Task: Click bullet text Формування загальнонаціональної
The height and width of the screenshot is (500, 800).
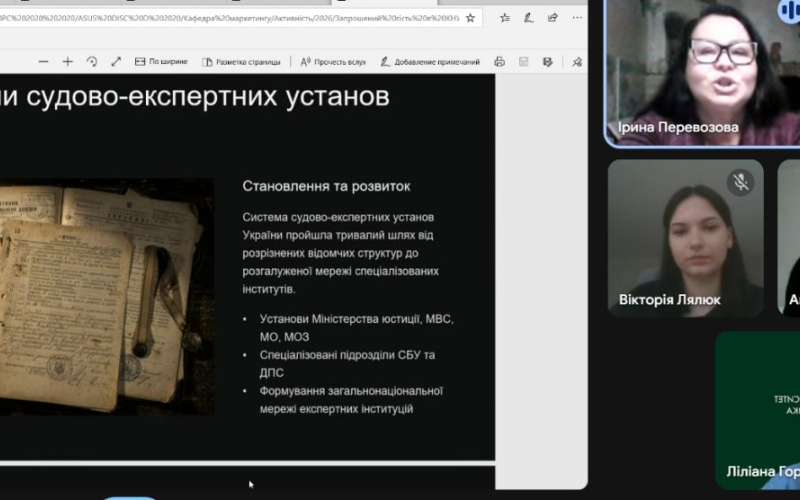Action: pyautogui.click(x=352, y=391)
